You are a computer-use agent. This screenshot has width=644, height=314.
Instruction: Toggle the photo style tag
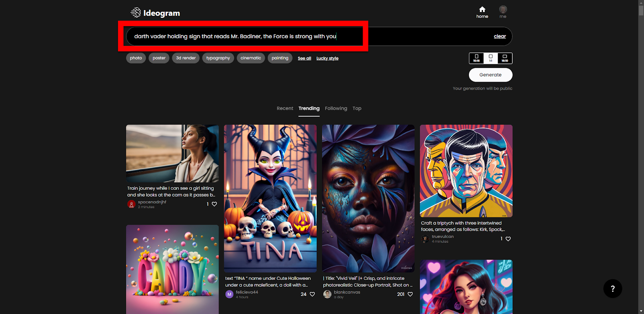click(136, 58)
